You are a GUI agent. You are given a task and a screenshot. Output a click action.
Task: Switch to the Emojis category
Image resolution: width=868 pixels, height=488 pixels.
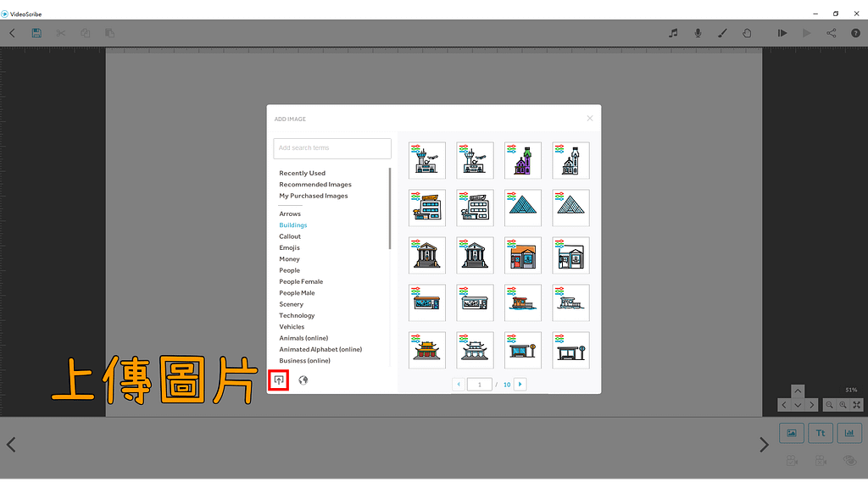(289, 247)
